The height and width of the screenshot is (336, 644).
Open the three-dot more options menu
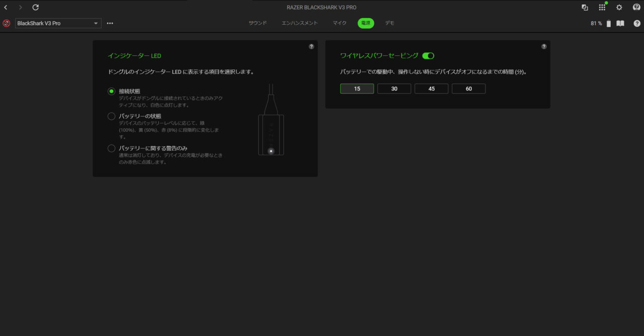(x=110, y=23)
